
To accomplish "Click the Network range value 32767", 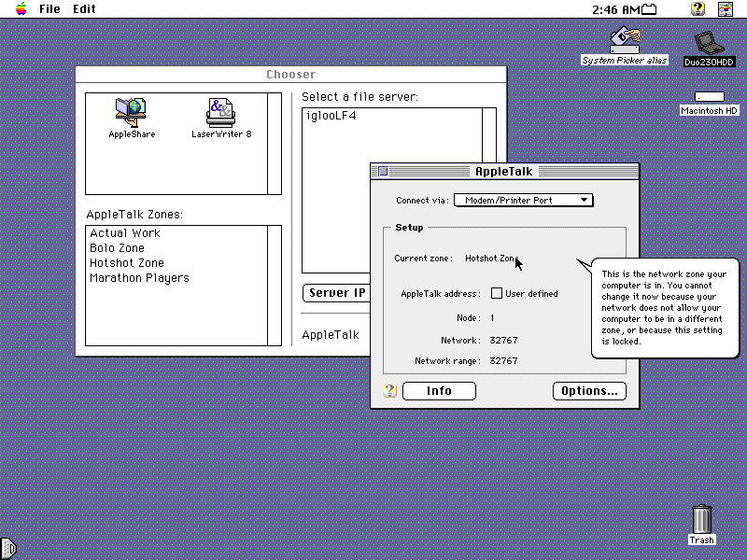I will (x=503, y=361).
